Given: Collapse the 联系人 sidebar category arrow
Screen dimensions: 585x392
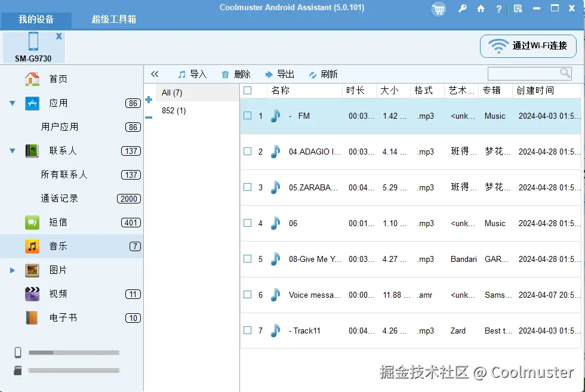Looking at the screenshot, I should point(12,150).
